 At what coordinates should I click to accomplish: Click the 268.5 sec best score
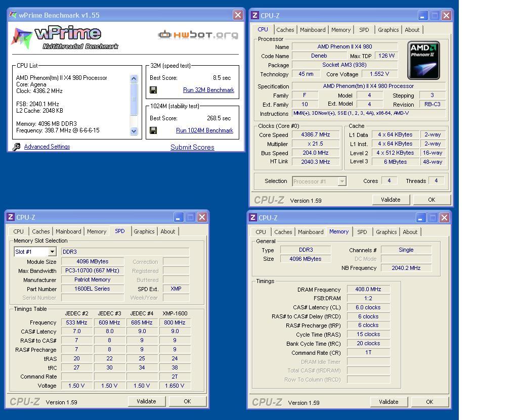point(219,118)
